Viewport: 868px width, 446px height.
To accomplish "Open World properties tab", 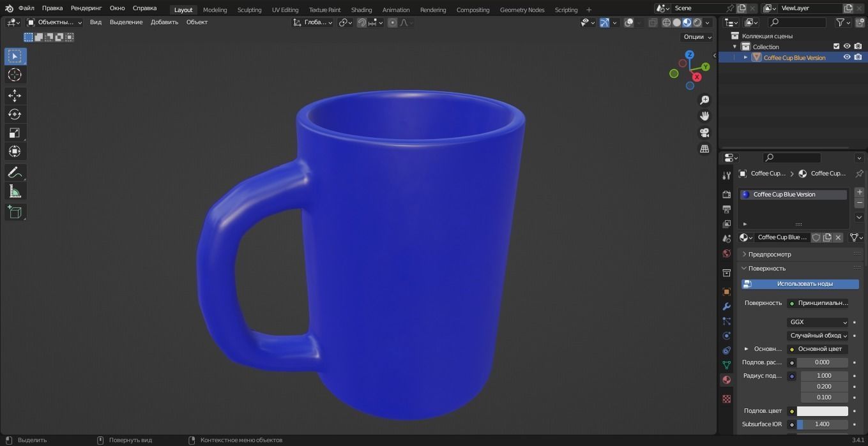I will pyautogui.click(x=726, y=253).
